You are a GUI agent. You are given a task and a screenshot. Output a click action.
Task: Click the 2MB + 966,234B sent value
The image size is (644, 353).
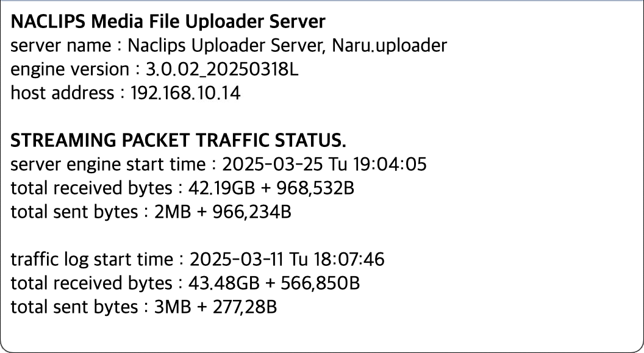(x=223, y=212)
